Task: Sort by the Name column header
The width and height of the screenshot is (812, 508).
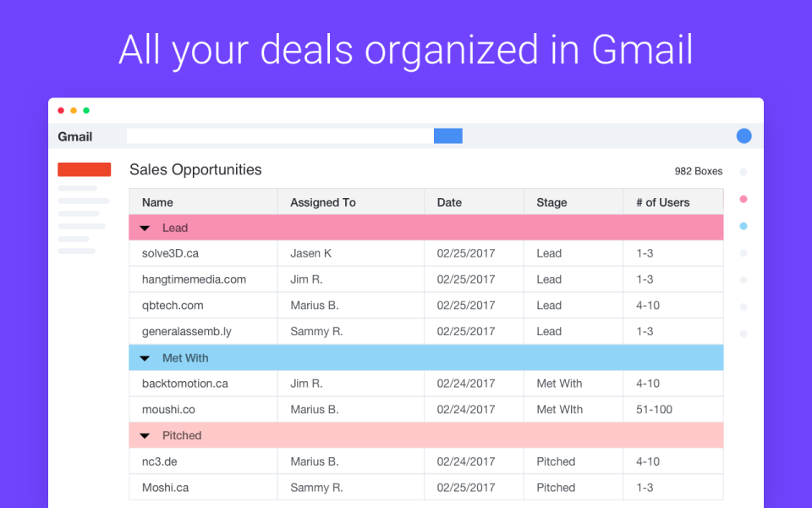Action: pyautogui.click(x=157, y=202)
